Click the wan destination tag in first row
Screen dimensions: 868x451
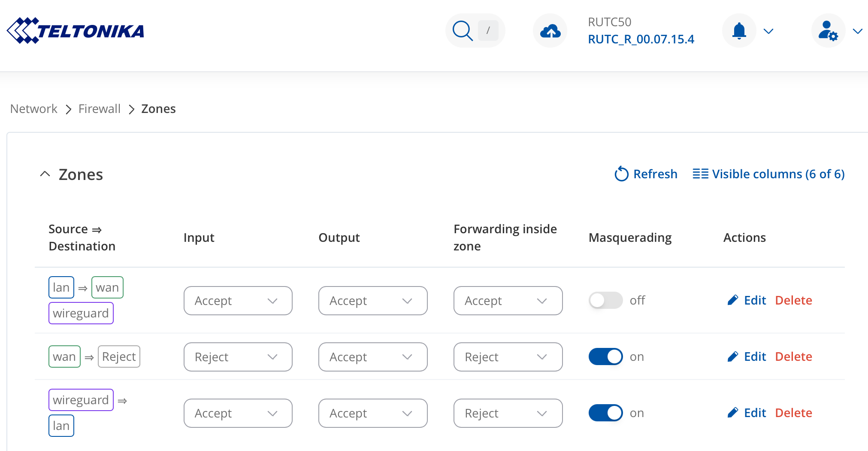pos(107,287)
